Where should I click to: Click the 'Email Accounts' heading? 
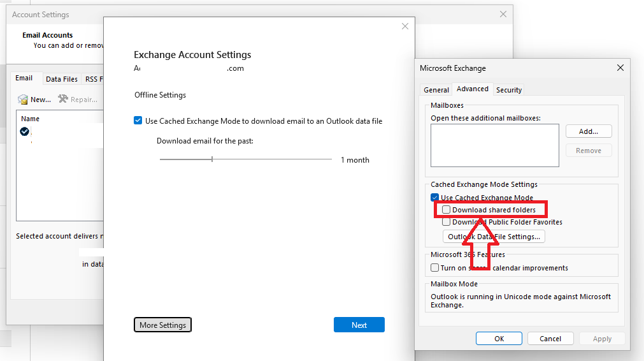(x=48, y=35)
